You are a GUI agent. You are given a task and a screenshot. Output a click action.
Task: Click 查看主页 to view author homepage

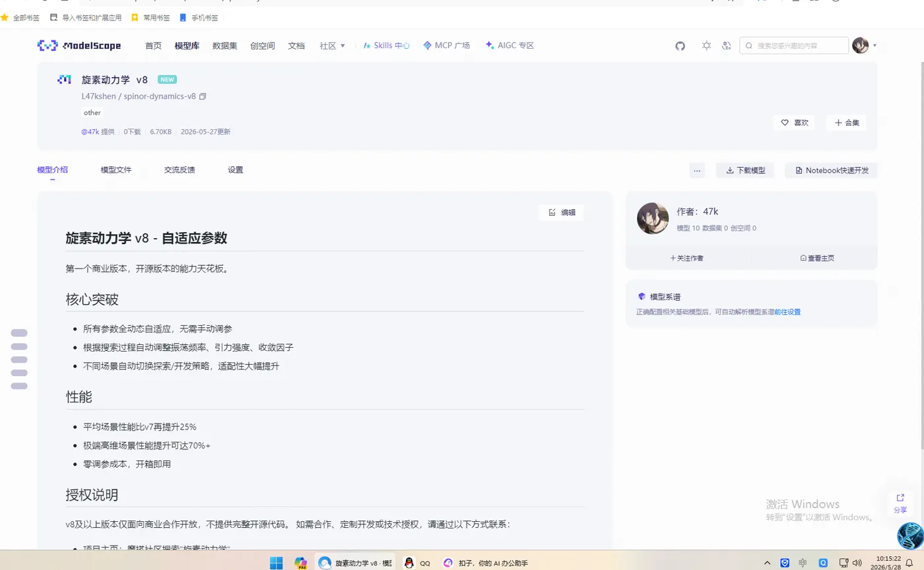pyautogui.click(x=817, y=258)
